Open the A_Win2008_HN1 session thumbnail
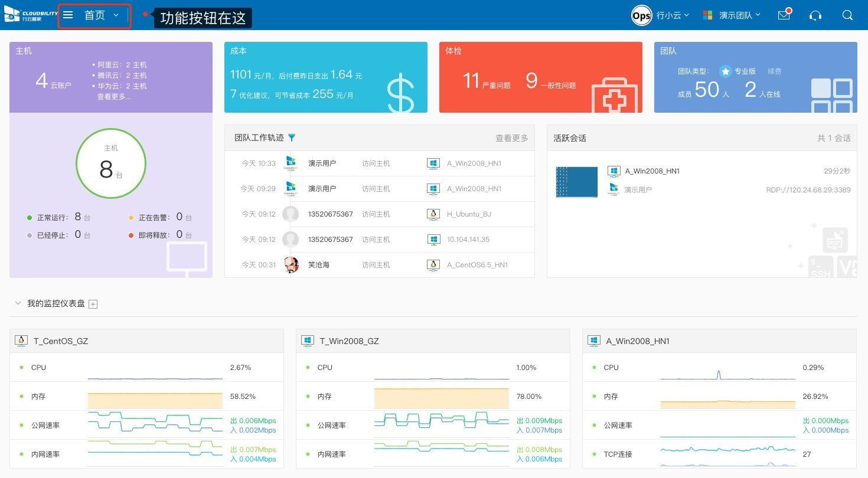Image resolution: width=868 pixels, height=478 pixels. tap(577, 182)
